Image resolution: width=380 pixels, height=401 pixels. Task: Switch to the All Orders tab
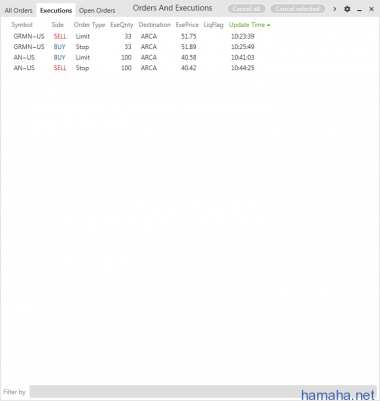point(19,10)
